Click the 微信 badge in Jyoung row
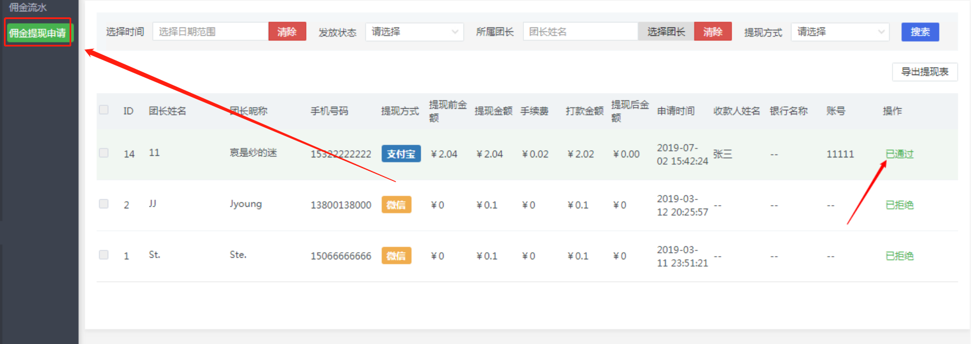Screen dimensions: 980x344 [x=396, y=204]
